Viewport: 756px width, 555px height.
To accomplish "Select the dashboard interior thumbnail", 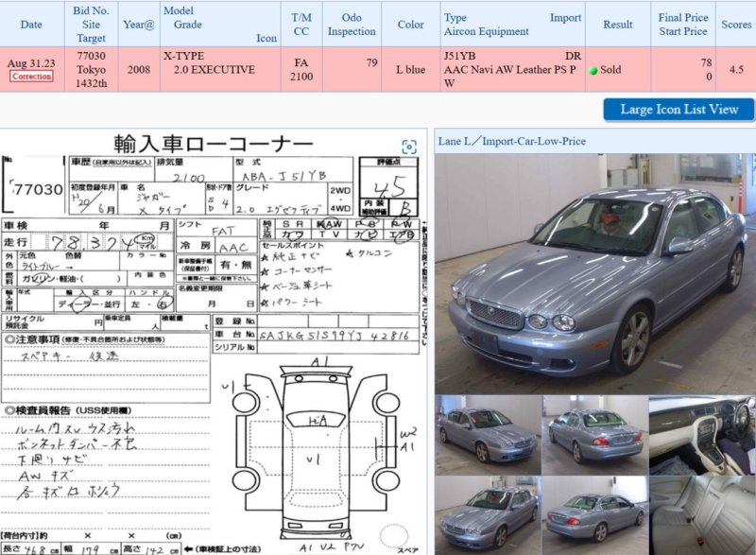I will point(701,433).
